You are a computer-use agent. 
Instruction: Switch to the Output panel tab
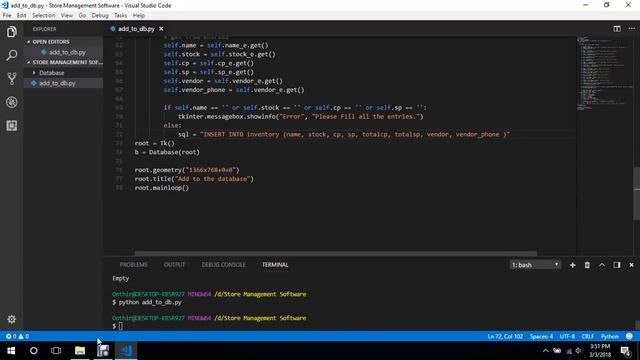[174, 265]
